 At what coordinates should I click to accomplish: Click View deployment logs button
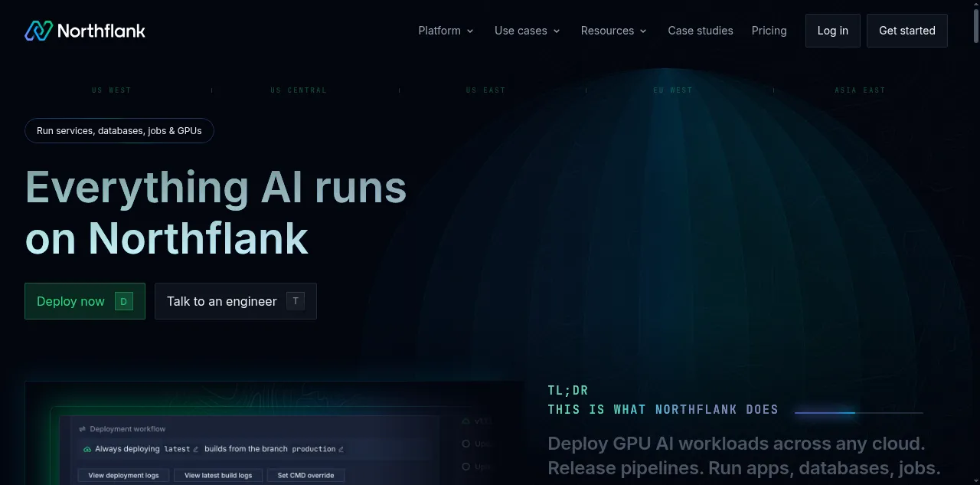coord(124,475)
